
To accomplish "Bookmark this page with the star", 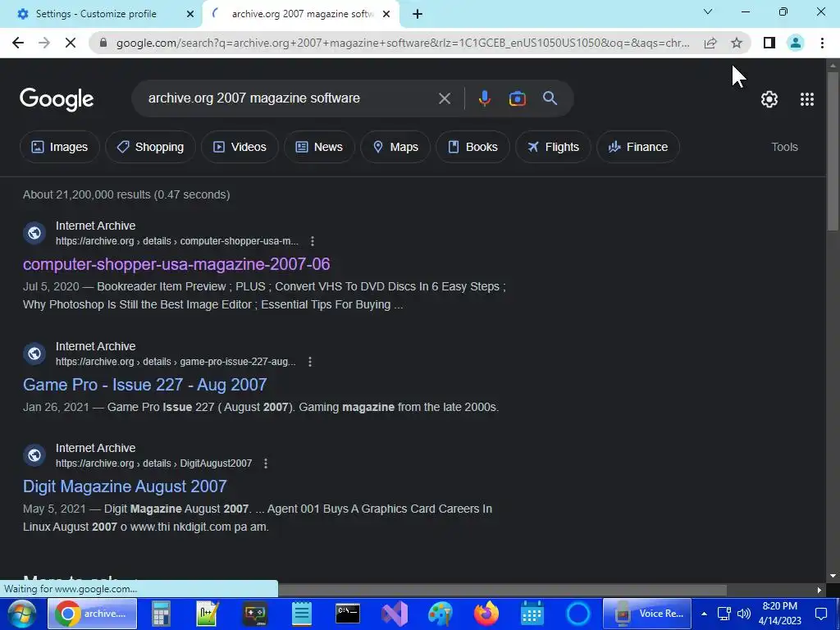I will 737,43.
